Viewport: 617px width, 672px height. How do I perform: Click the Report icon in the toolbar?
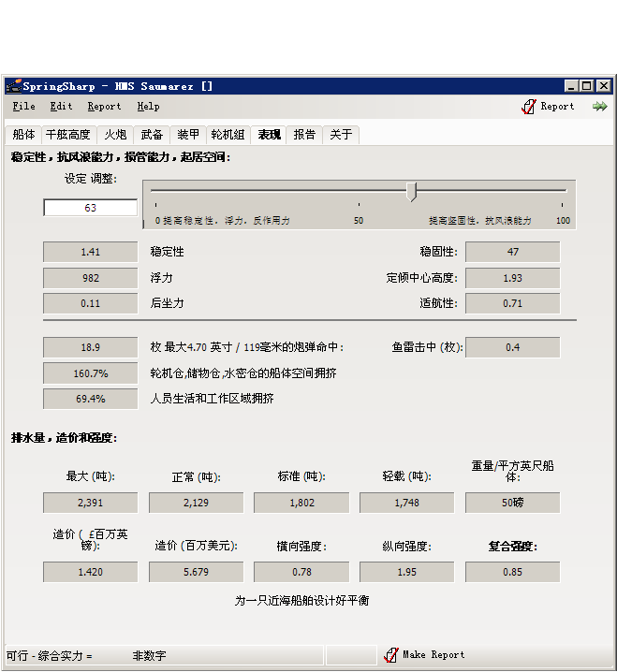tap(529, 107)
